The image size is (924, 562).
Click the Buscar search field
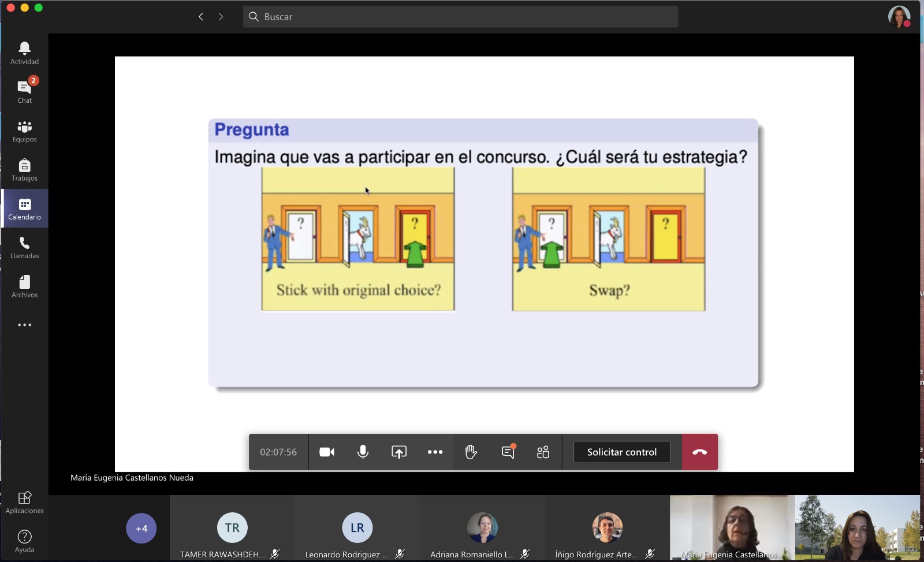[x=460, y=17]
